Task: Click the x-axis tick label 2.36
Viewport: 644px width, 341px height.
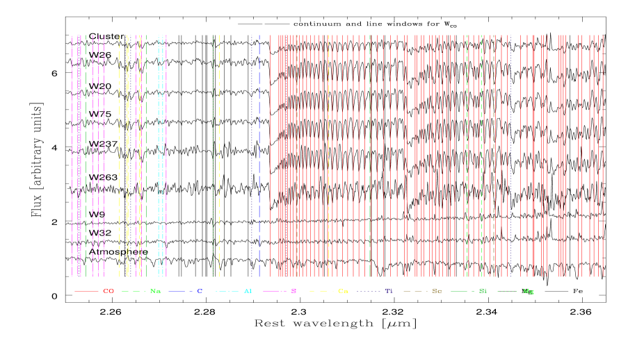Action: click(x=581, y=311)
